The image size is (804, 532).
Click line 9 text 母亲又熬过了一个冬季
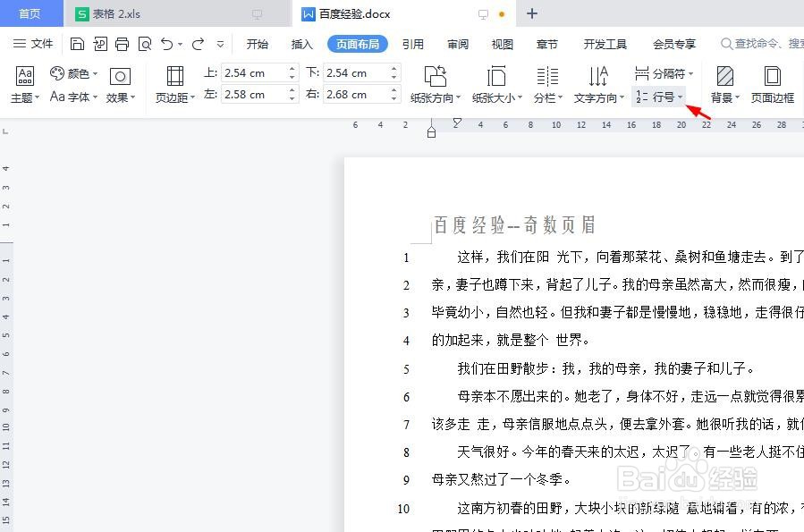[501, 480]
